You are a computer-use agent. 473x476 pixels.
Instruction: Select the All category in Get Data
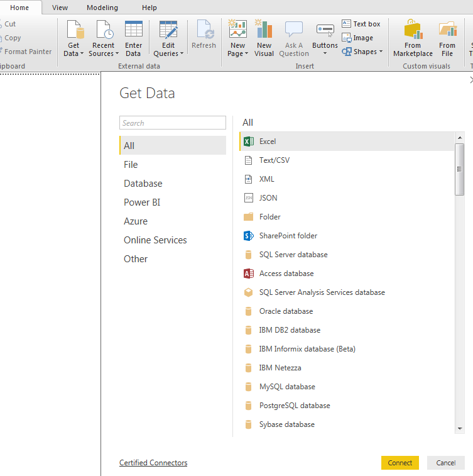pos(173,145)
